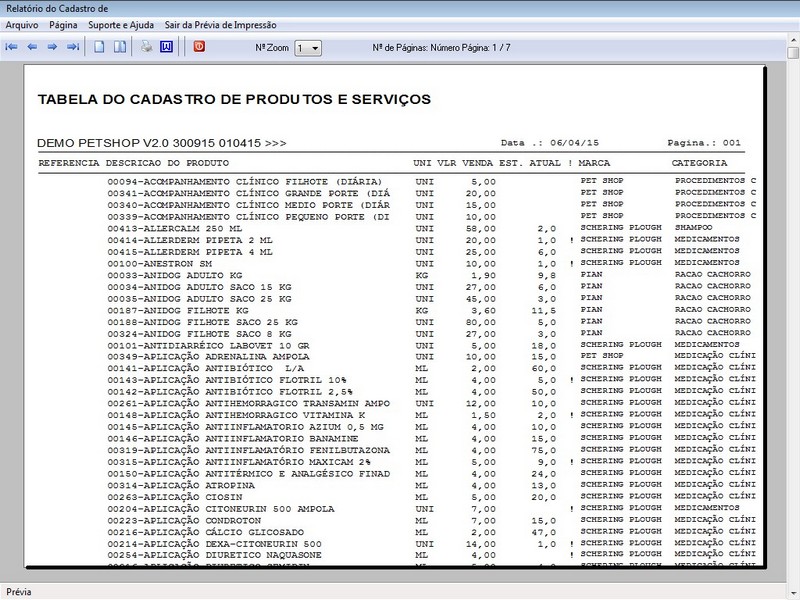800x600 pixels.
Task: Go to the first page of the report
Action: (x=12, y=47)
